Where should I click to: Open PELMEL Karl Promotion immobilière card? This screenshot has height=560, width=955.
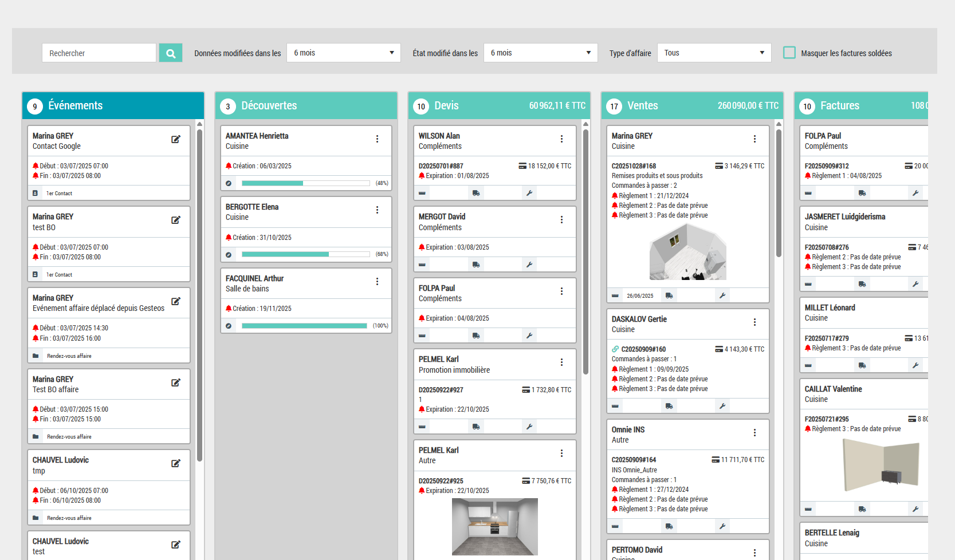(x=454, y=364)
